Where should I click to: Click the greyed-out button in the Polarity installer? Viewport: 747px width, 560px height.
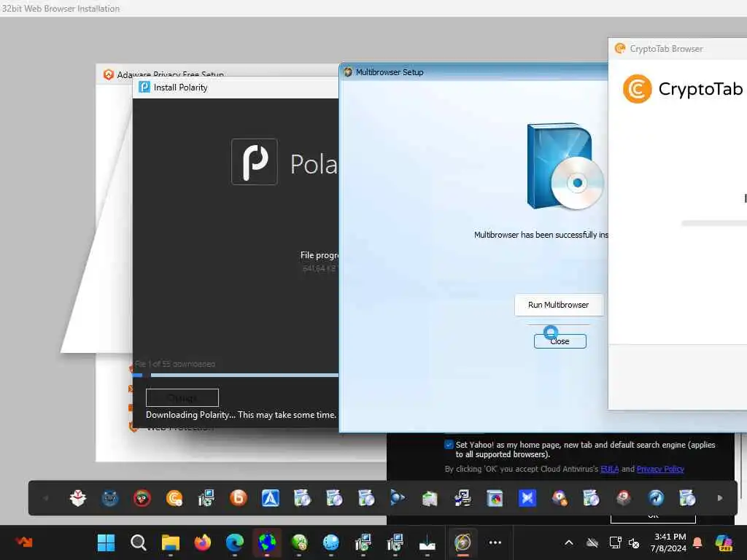pyautogui.click(x=182, y=397)
